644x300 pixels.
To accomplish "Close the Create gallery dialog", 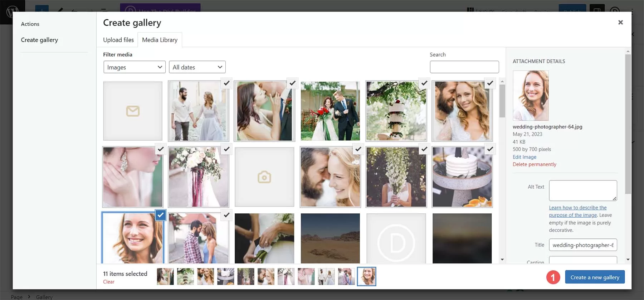I will (x=620, y=23).
